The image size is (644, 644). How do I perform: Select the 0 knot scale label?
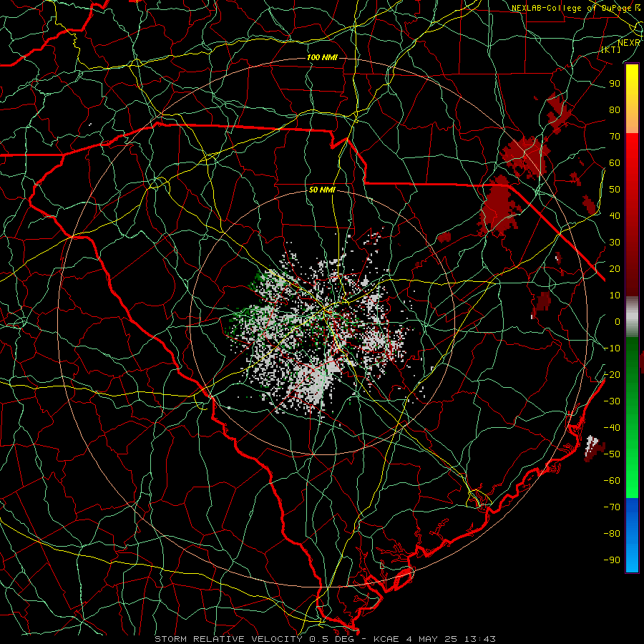coord(618,322)
